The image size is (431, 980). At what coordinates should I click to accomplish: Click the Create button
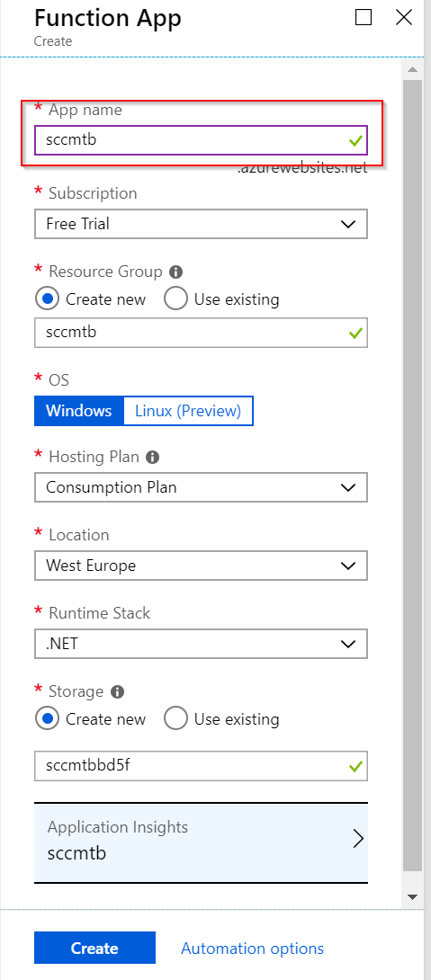(94, 949)
